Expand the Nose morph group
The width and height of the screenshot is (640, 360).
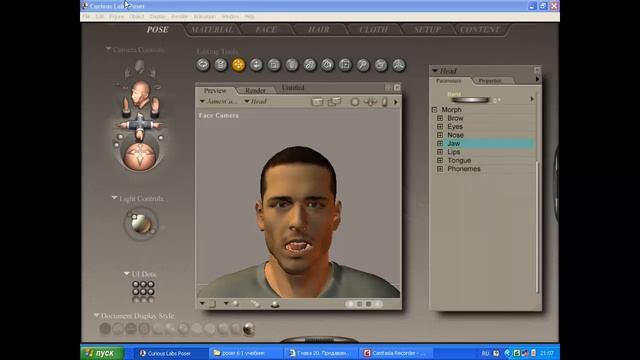click(440, 135)
